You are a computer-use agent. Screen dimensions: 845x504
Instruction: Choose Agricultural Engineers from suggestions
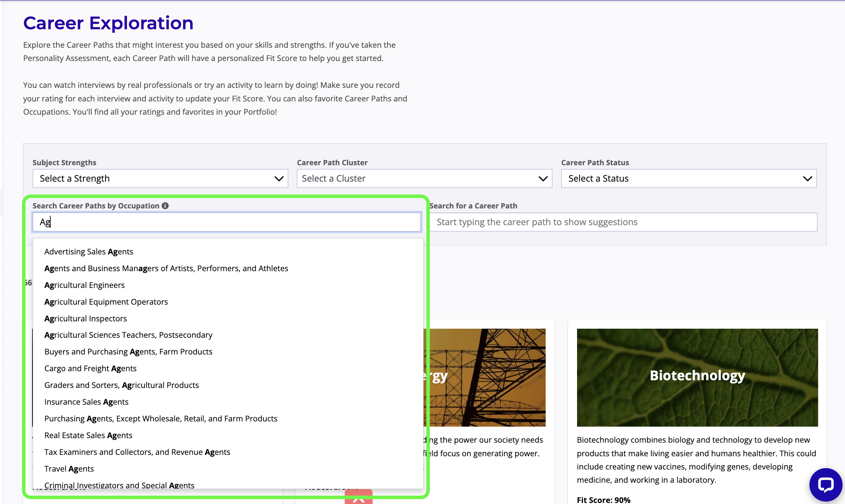pos(84,285)
